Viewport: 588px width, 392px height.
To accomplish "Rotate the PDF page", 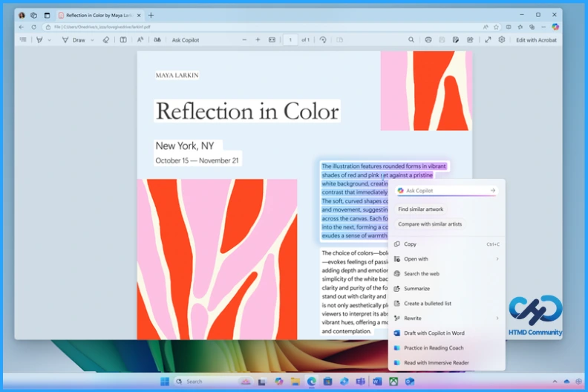I will click(x=323, y=40).
